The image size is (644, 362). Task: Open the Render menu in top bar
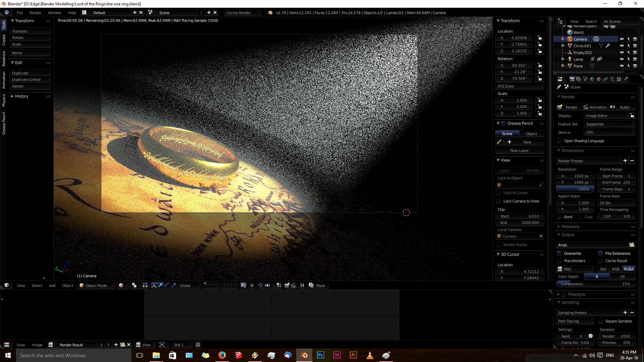(x=35, y=13)
